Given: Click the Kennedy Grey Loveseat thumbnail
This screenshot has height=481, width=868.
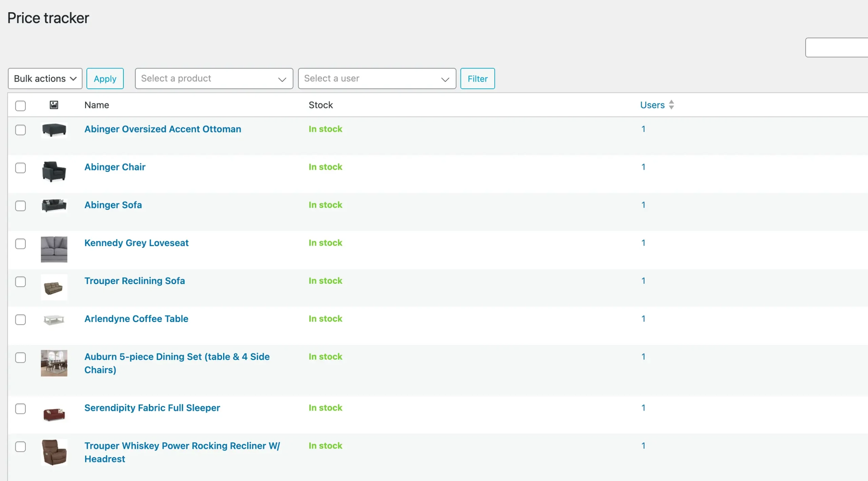Looking at the screenshot, I should coord(54,249).
